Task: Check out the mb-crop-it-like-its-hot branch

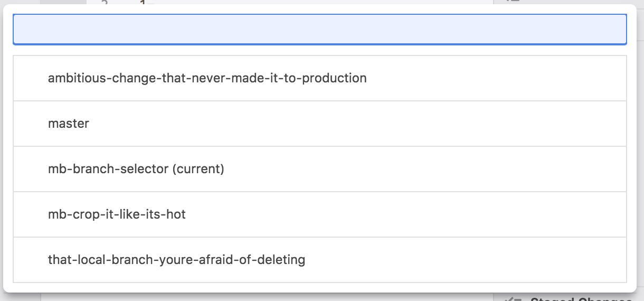Action: tap(117, 214)
